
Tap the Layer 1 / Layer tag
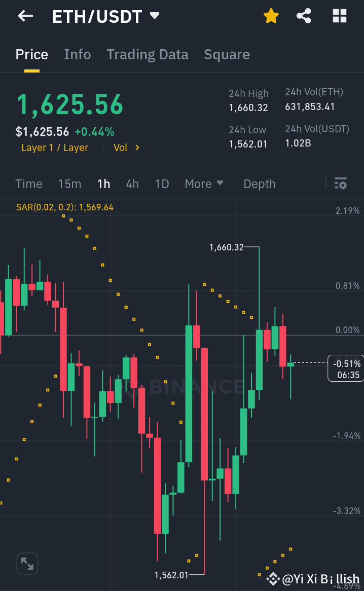click(x=55, y=147)
